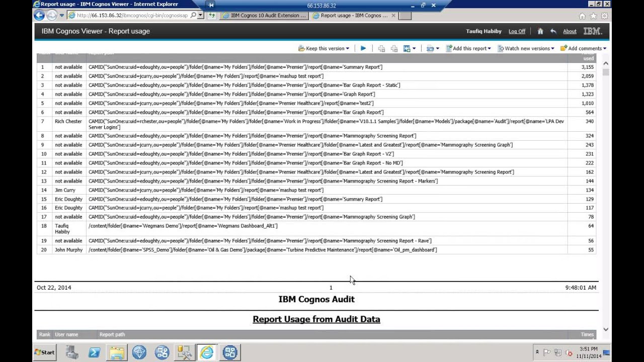Click the pin icon on remote connection bar

click(x=211, y=5)
